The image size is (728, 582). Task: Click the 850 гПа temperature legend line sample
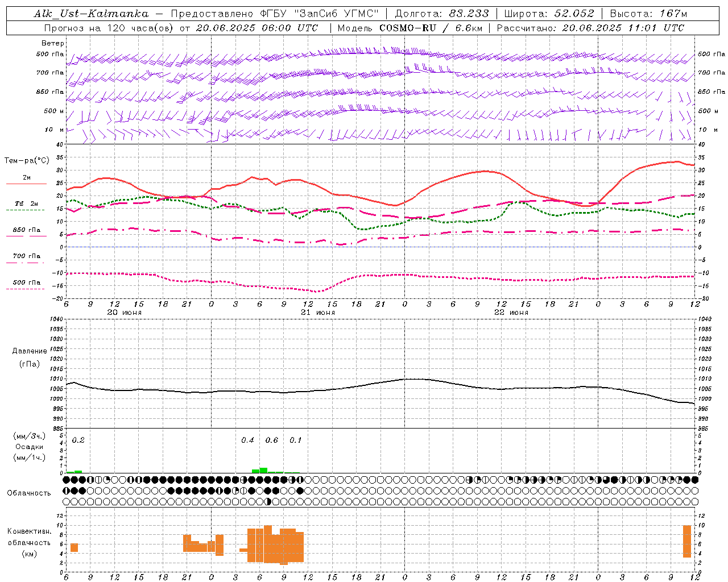pos(26,236)
